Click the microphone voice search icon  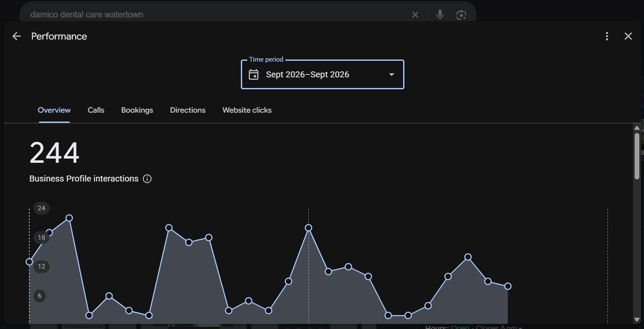[x=440, y=14]
